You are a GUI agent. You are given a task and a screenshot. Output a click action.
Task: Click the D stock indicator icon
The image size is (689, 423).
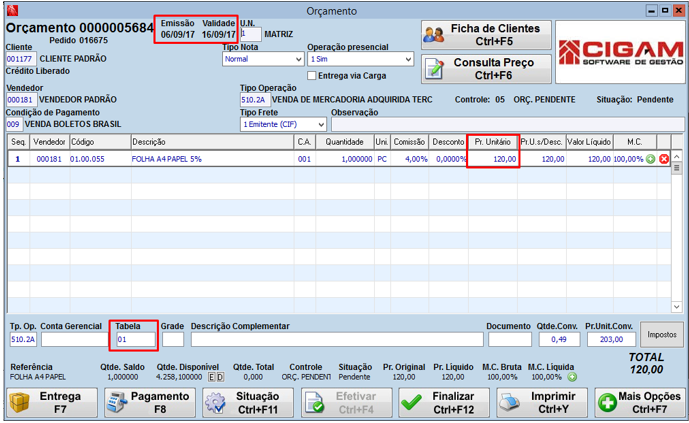pyautogui.click(x=220, y=377)
